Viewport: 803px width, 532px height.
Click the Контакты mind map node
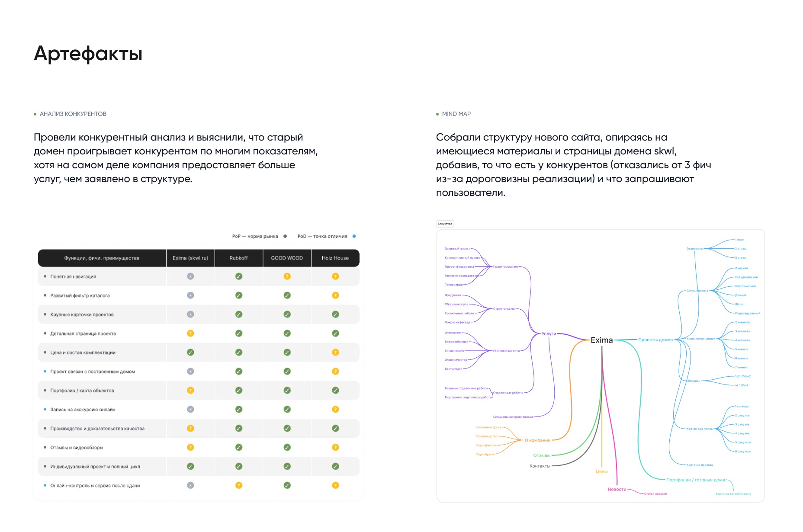tap(540, 466)
